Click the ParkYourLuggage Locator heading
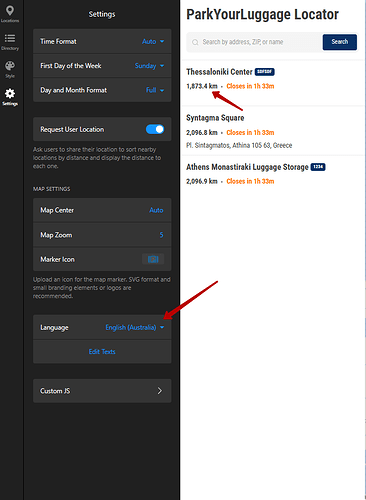The width and height of the screenshot is (366, 500). (x=262, y=14)
